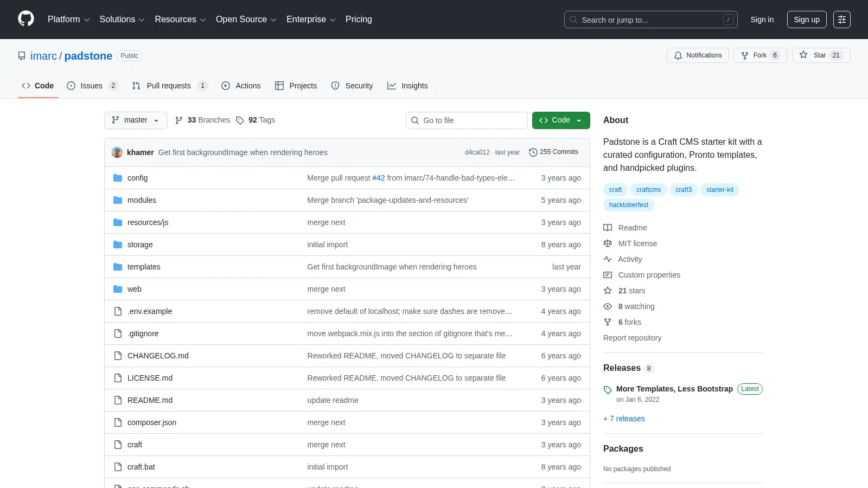Viewport: 868px width, 488px height.
Task: Open the CHANGELOG.md file
Action: [x=158, y=356]
